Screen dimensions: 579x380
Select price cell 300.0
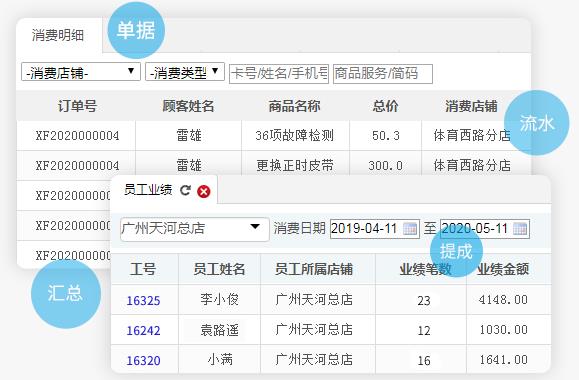click(x=386, y=165)
